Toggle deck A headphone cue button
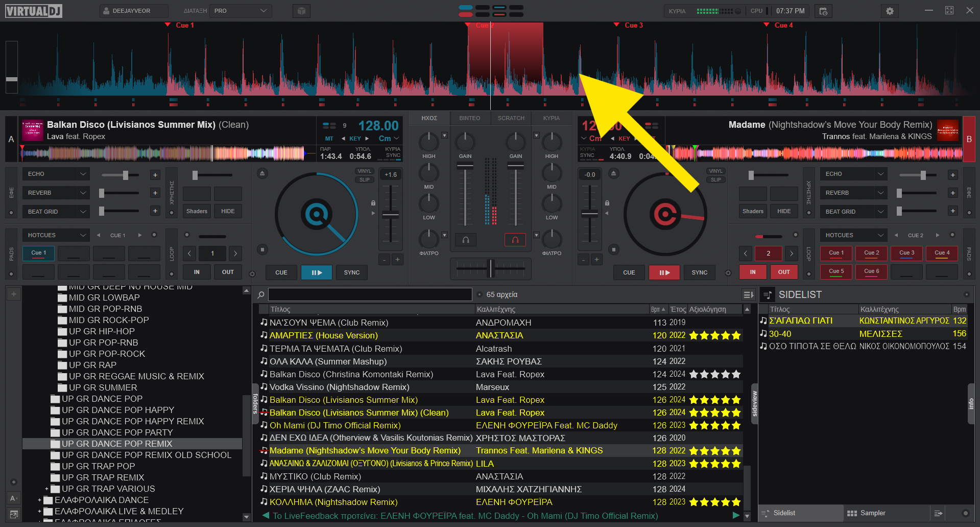This screenshot has height=527, width=980. pyautogui.click(x=466, y=240)
